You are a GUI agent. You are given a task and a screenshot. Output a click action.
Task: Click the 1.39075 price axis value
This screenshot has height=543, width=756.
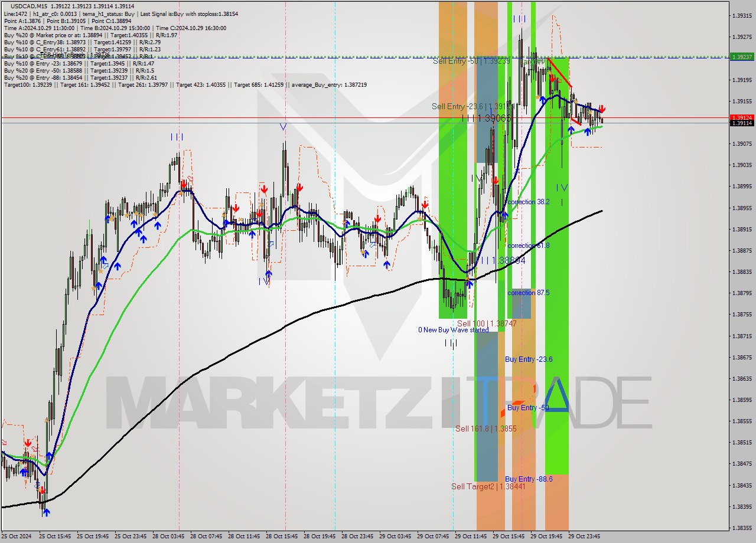pos(742,143)
